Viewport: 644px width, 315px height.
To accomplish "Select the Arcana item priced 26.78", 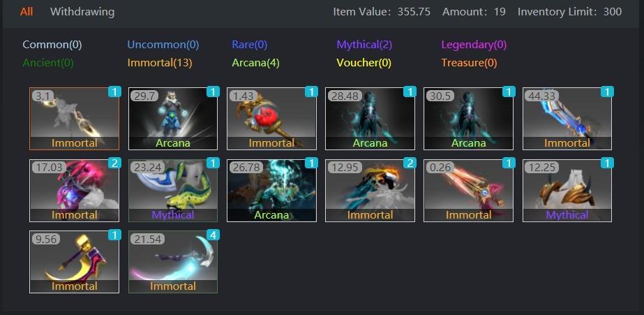I will click(x=271, y=191).
